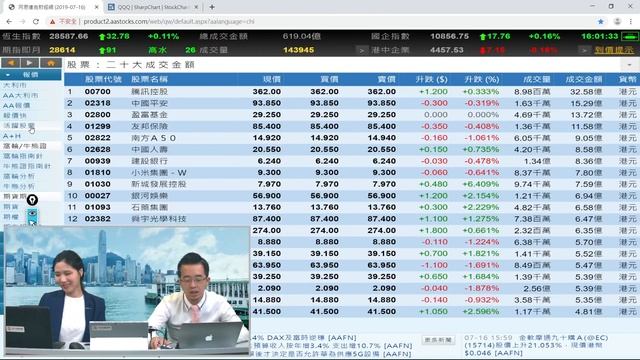
Task: Select 窩輪分析 in the sidebar
Action: tap(19, 176)
